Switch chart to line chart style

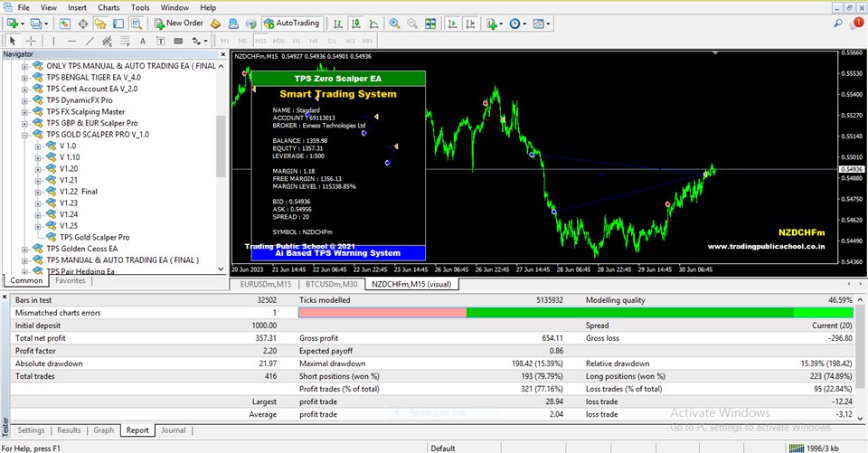[374, 24]
